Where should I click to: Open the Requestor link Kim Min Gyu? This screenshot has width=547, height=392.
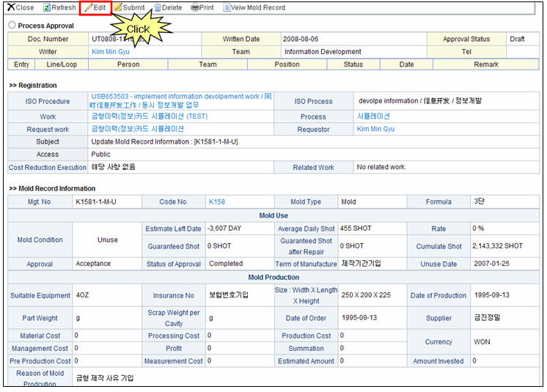375,129
